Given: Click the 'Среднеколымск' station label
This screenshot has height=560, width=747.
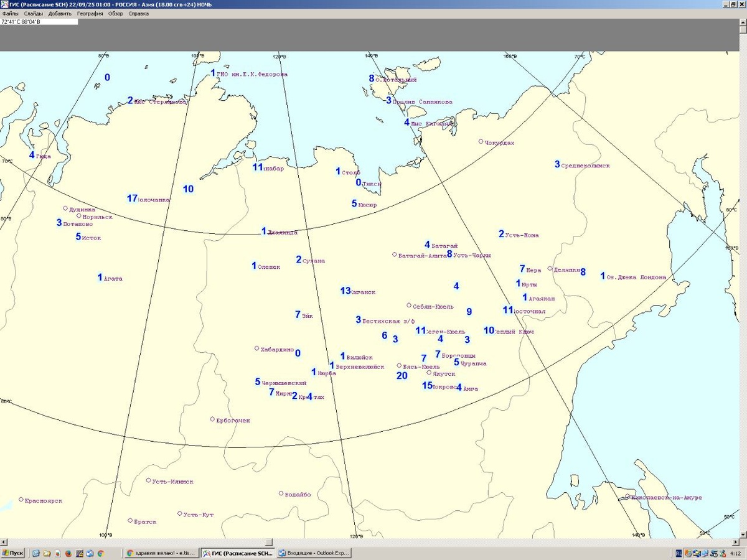Looking at the screenshot, I should (x=585, y=166).
